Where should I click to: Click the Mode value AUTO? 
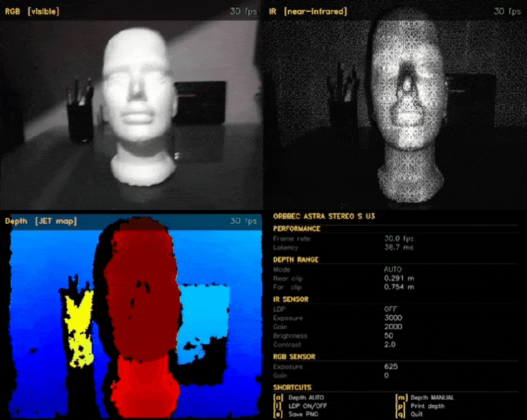point(393,269)
